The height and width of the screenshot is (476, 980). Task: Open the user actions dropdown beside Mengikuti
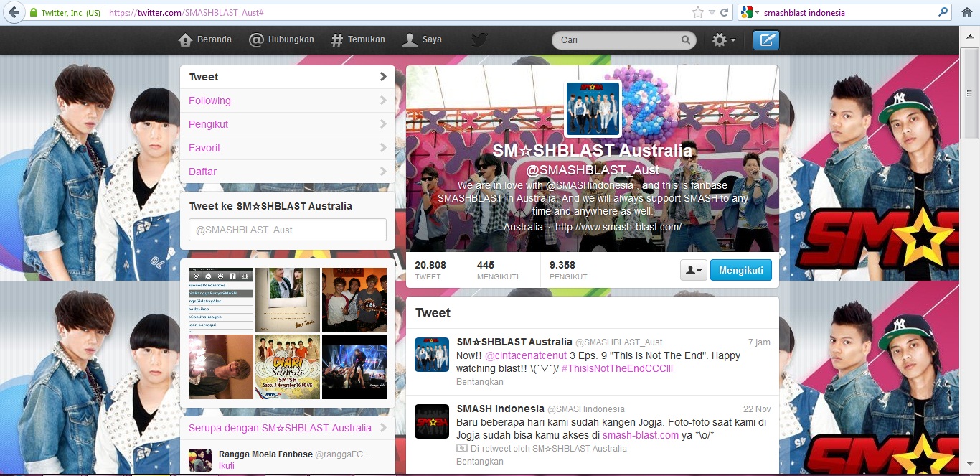692,270
